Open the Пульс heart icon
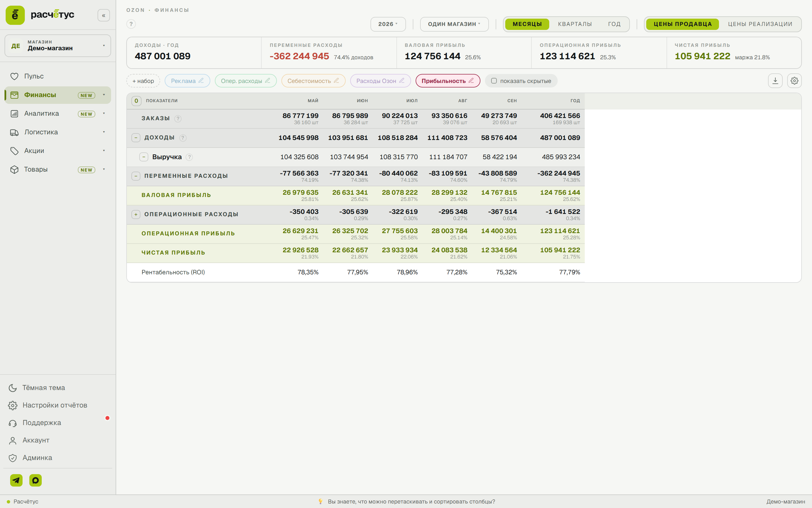This screenshot has width=812, height=508. point(14,76)
